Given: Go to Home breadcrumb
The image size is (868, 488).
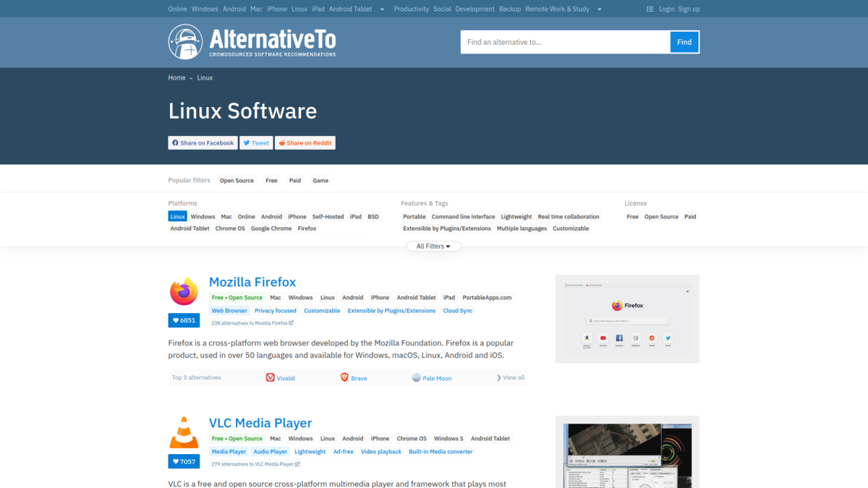Looking at the screenshot, I should pos(177,77).
